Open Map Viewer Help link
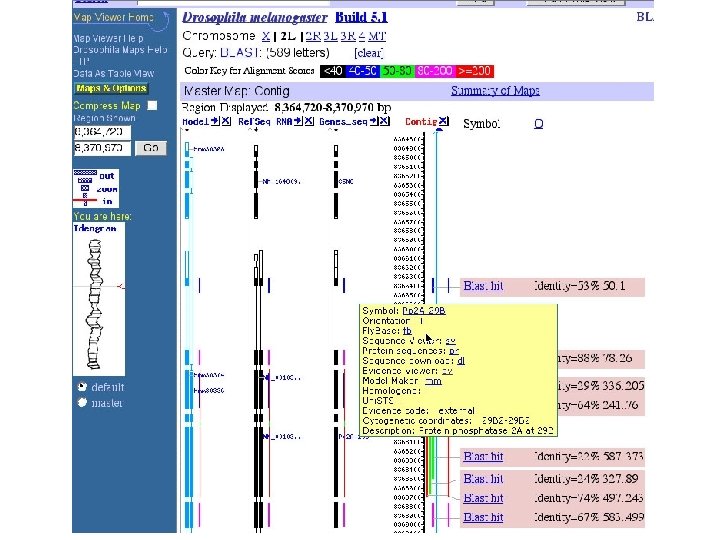 click(x=108, y=38)
